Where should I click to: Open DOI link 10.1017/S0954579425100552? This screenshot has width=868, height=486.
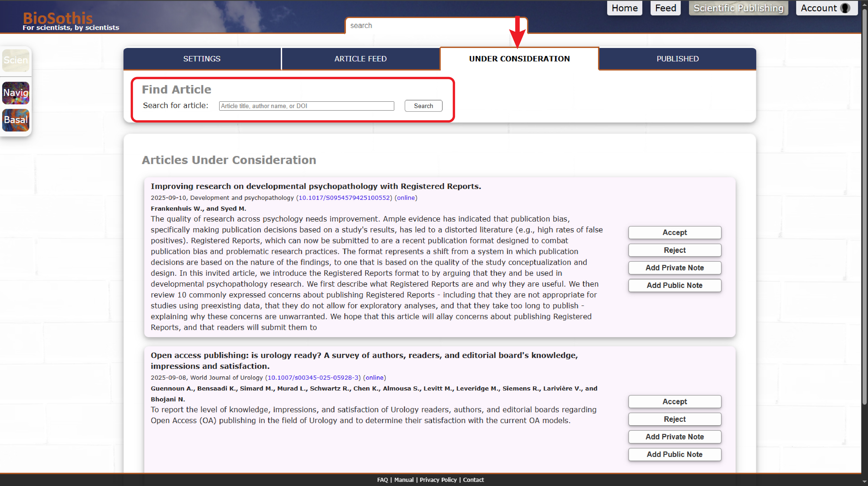[x=344, y=198]
